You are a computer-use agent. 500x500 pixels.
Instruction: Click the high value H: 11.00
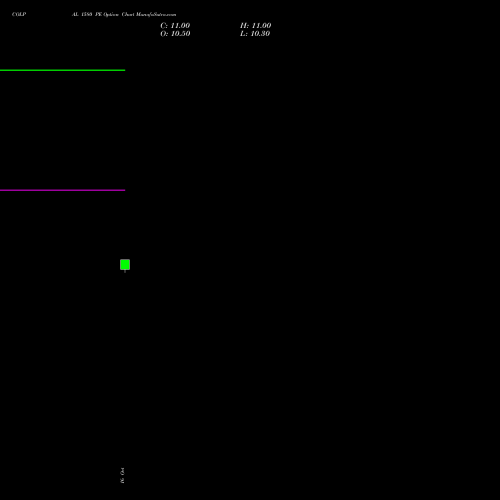[x=255, y=26]
